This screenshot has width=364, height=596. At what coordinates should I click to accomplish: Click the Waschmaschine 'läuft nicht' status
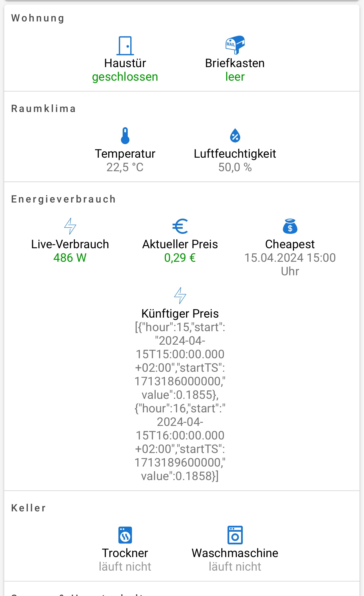click(x=235, y=566)
